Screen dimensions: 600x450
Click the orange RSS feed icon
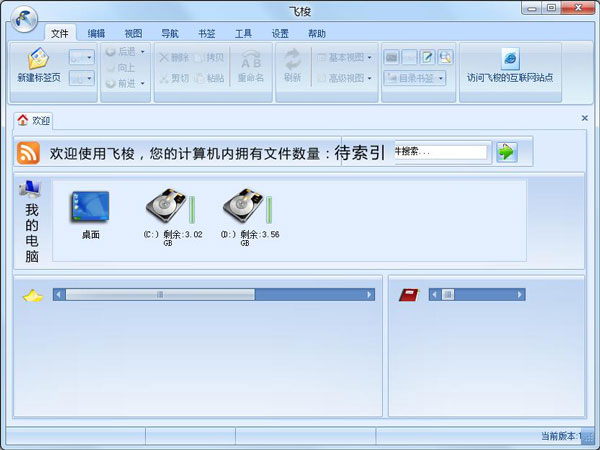click(x=28, y=153)
